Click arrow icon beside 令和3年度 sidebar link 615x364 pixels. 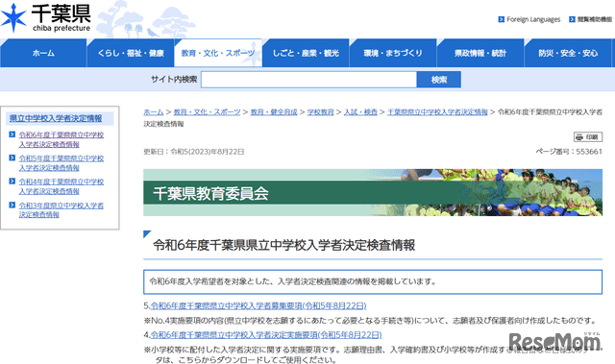coord(12,205)
